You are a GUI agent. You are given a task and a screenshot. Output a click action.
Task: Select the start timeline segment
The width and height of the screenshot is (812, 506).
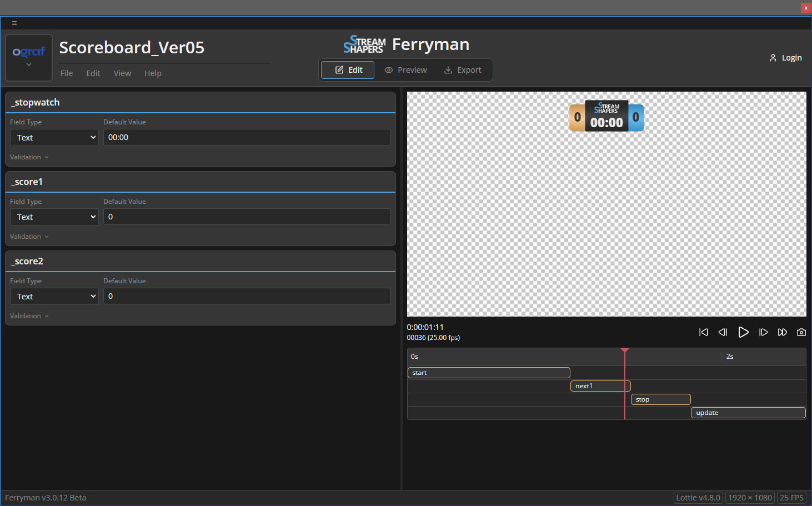coord(489,373)
